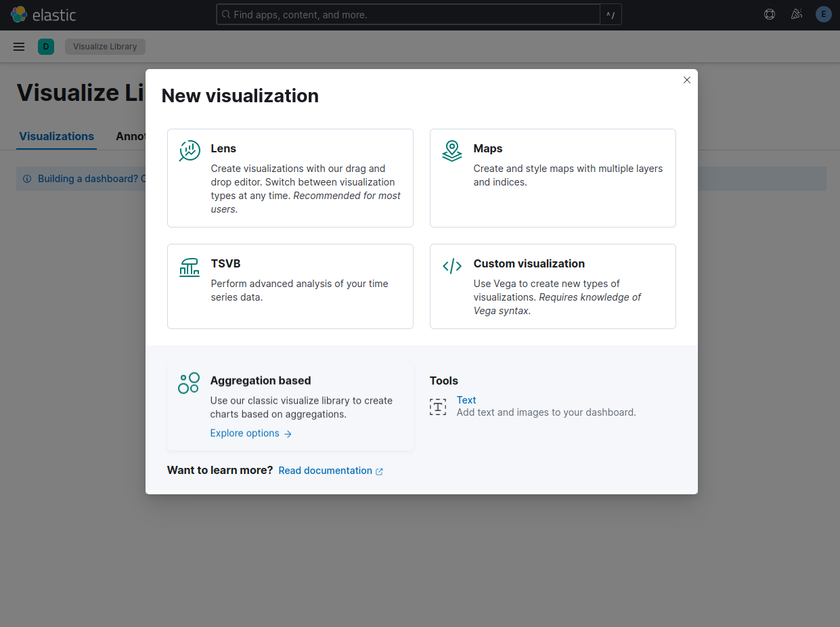
Task: Click the external link icon beside Read documentation
Action: point(379,471)
